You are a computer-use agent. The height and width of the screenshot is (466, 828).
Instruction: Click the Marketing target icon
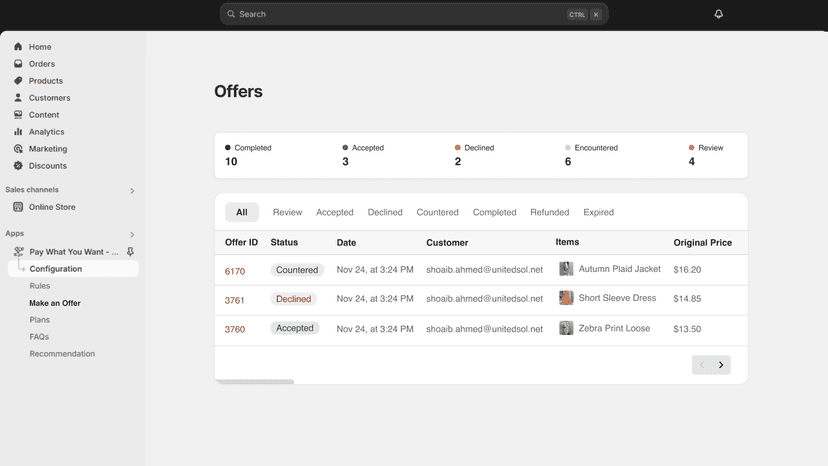(18, 148)
